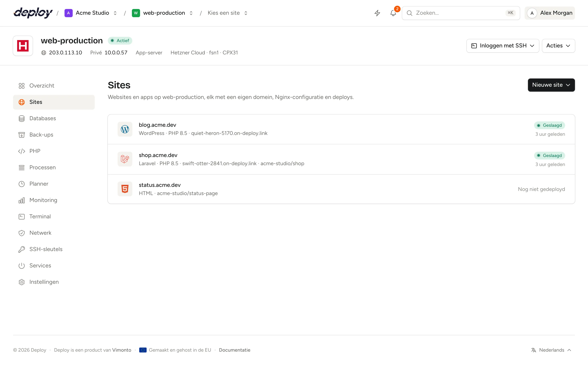Image resolution: width=588 pixels, height=368 pixels.
Task: Click the Actief status badge
Action: pos(120,41)
